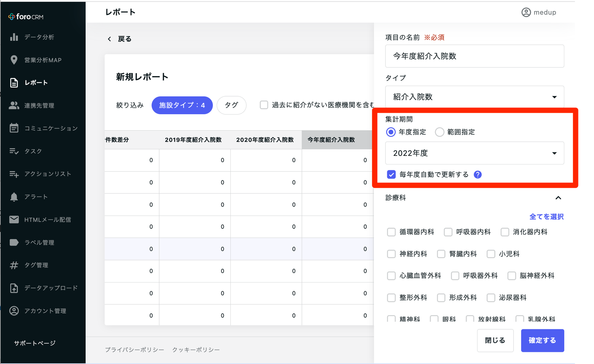594x364 pixels.
Task: Open タスク in the sidebar
Action: 33,151
